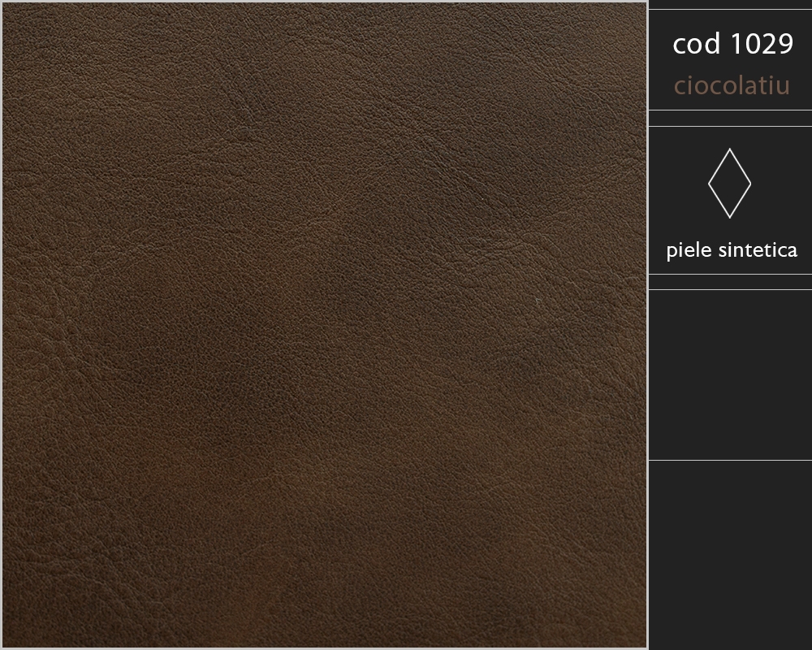Click the word 'piele' under the diamond
812x650 pixels.
689,250
